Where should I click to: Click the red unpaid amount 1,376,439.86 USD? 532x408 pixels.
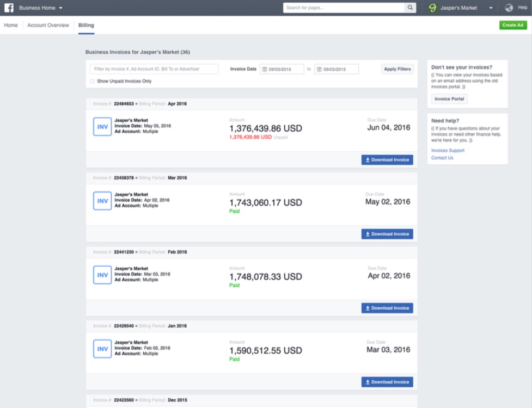point(250,137)
